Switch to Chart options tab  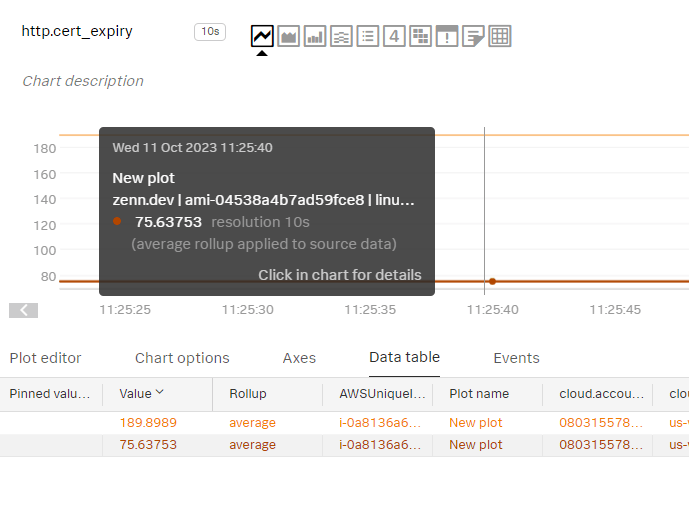tap(182, 358)
